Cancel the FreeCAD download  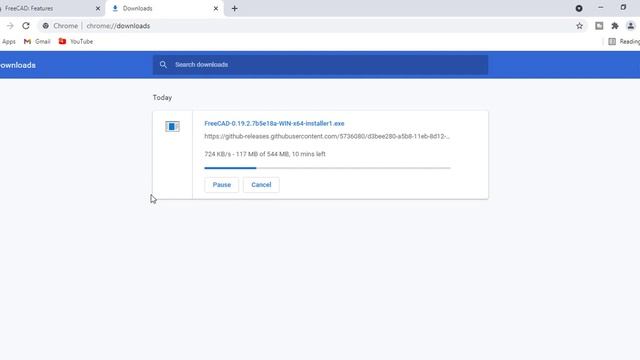pos(261,185)
